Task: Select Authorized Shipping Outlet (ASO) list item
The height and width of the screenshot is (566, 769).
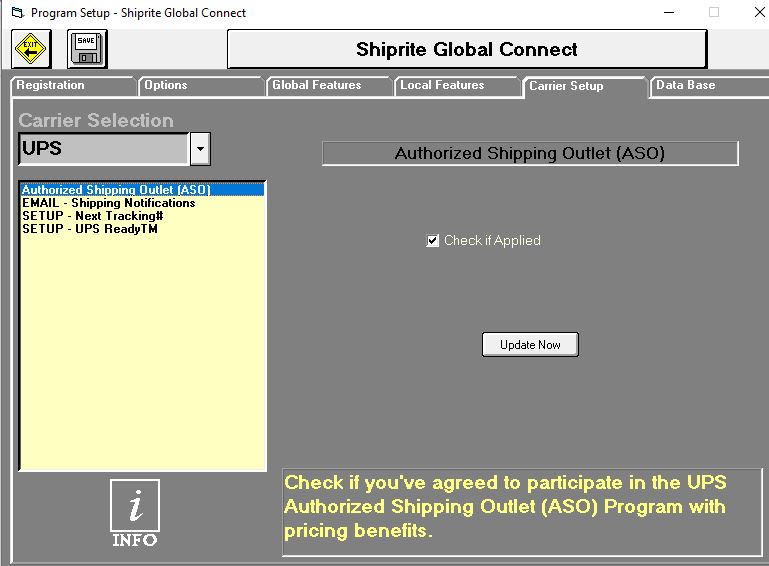Action: [x=142, y=189]
